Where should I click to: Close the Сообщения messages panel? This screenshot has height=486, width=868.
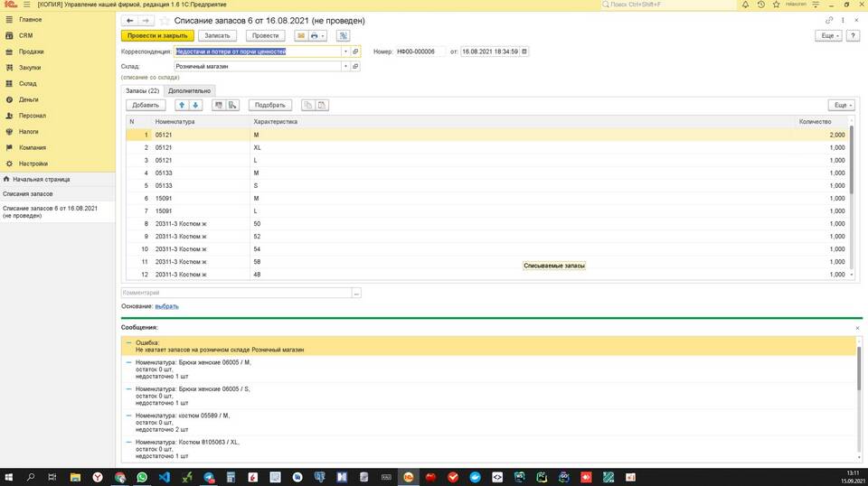(x=857, y=327)
